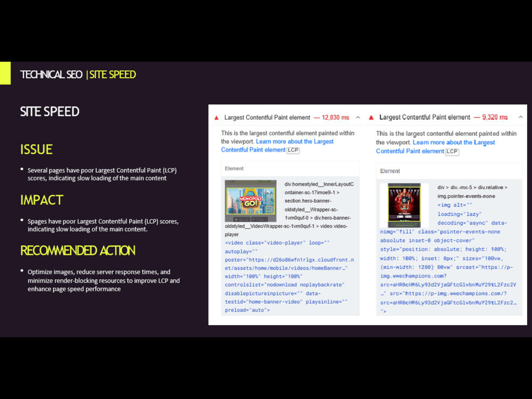Screen dimensions: 532x399
Task: Click the 'SITE SPEED' slide title
Action: point(49,111)
